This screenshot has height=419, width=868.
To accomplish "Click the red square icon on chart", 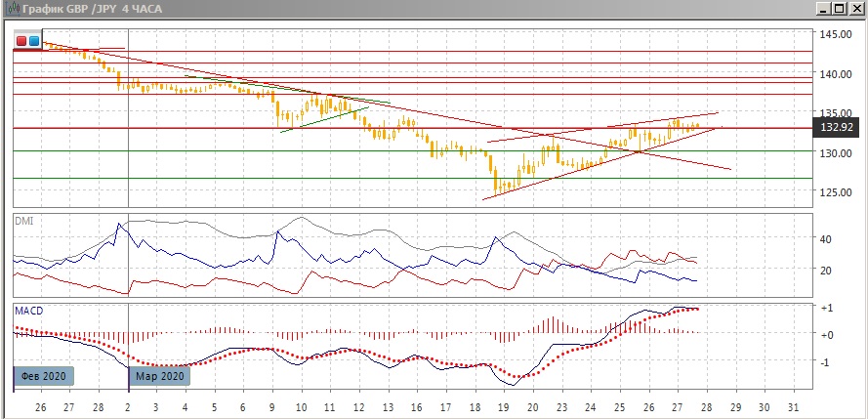I will click(21, 41).
